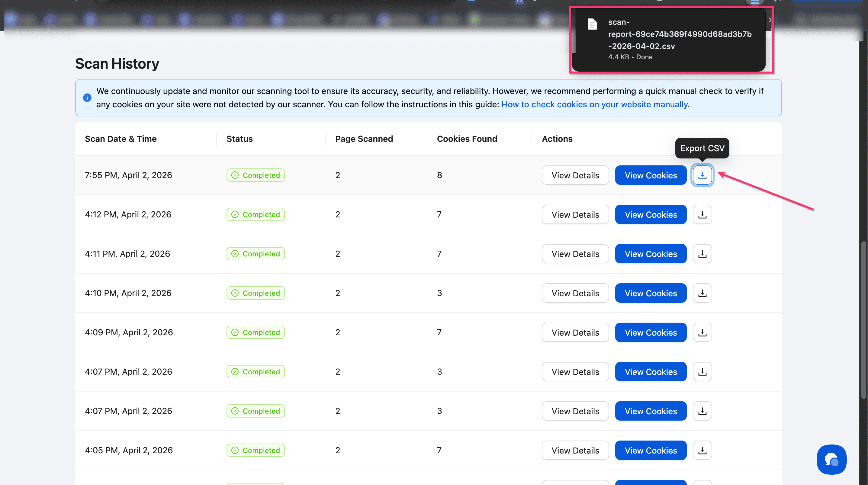
Task: Open manual cookie check guide link
Action: [x=594, y=105]
